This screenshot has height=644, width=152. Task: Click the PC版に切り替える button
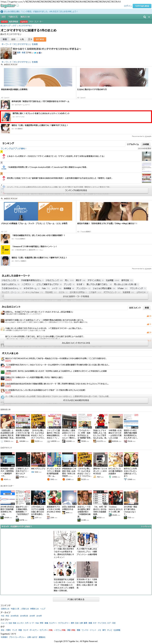(76, 599)
